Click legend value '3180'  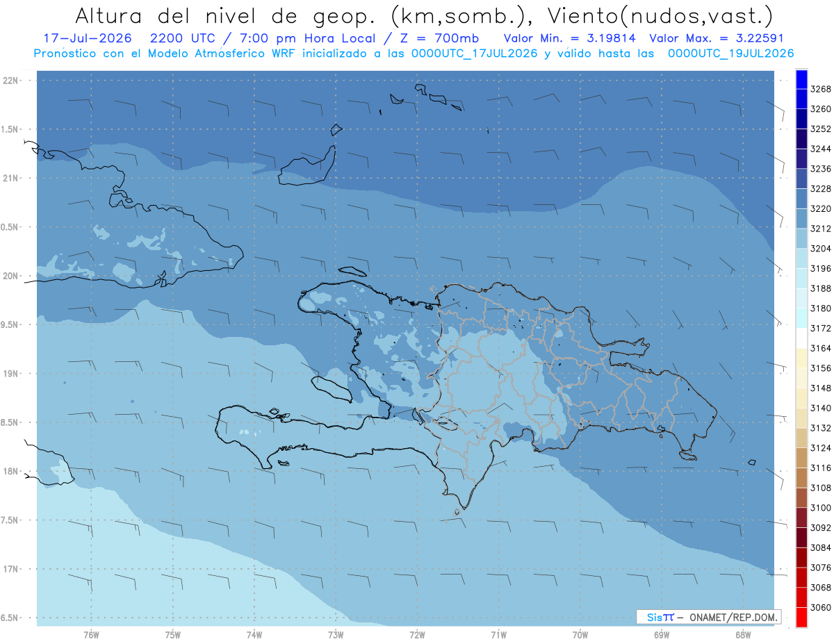[821, 308]
